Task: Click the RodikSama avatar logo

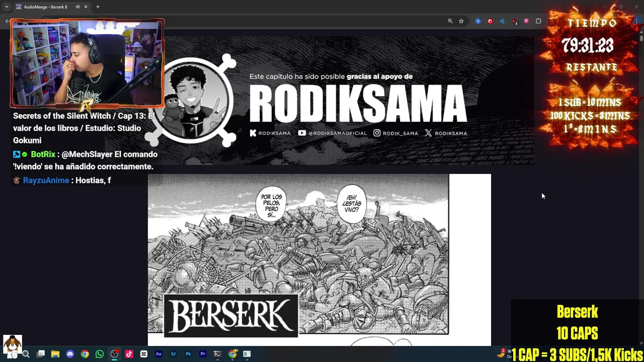Action: 192,101
